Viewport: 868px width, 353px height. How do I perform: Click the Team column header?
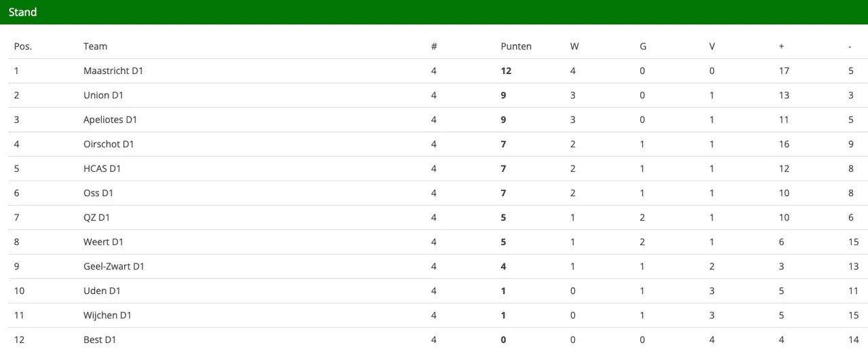[96, 46]
